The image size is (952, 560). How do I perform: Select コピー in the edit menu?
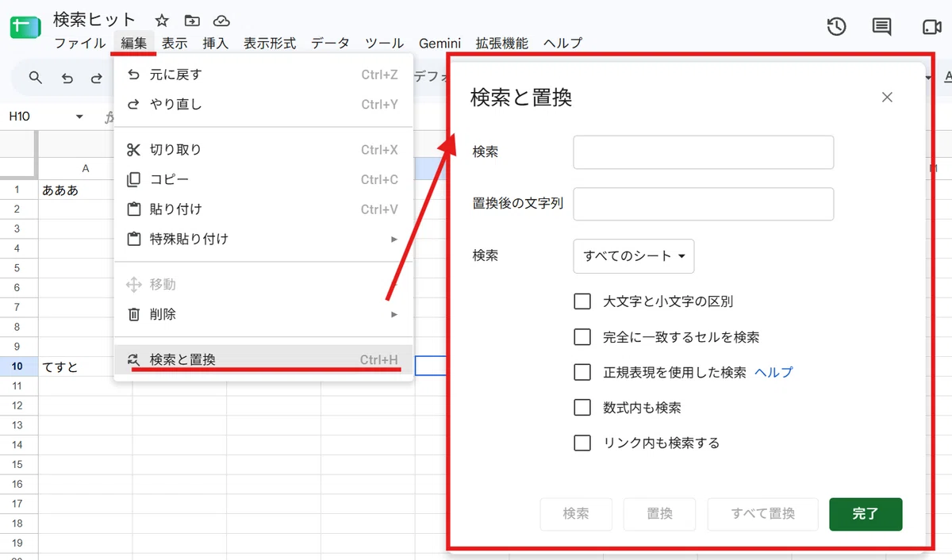tap(263, 179)
